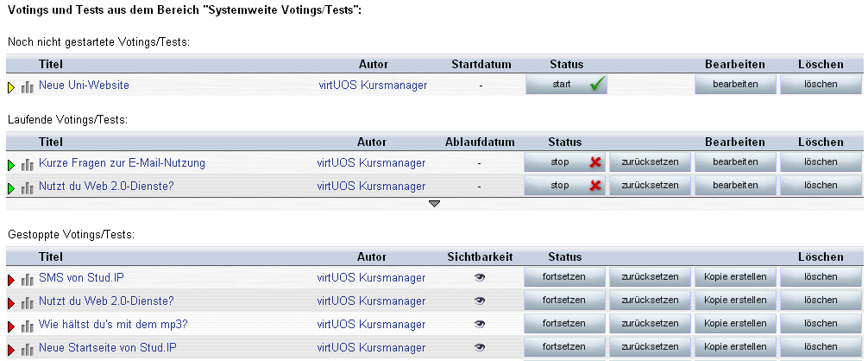Viewport: 868px width, 361px height.
Task: Click the down triangle below running votings
Action: (435, 204)
